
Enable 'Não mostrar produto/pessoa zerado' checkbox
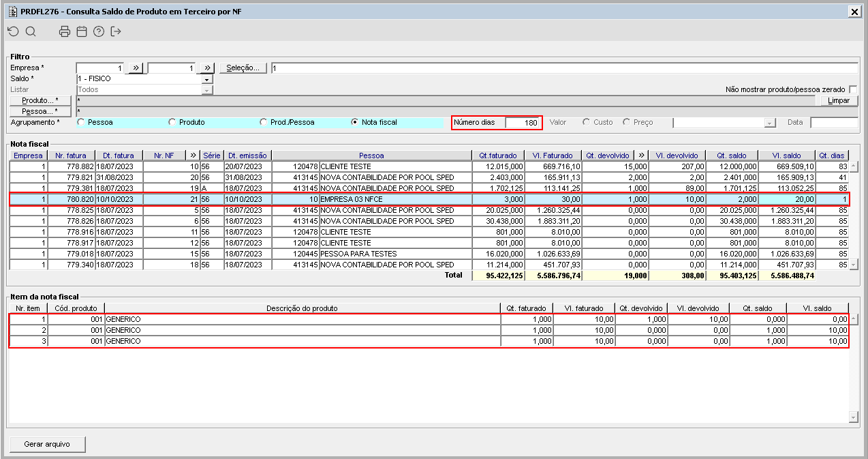coord(853,90)
